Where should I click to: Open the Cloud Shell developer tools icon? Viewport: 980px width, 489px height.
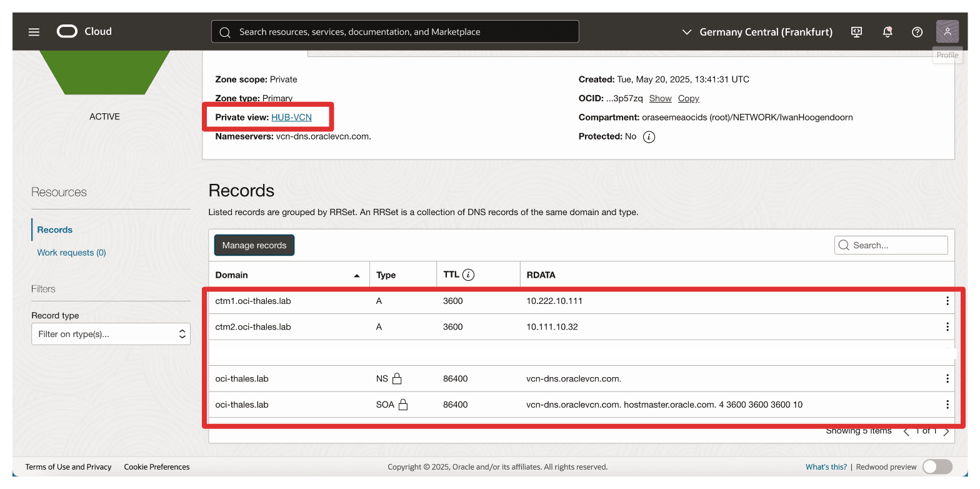point(857,32)
